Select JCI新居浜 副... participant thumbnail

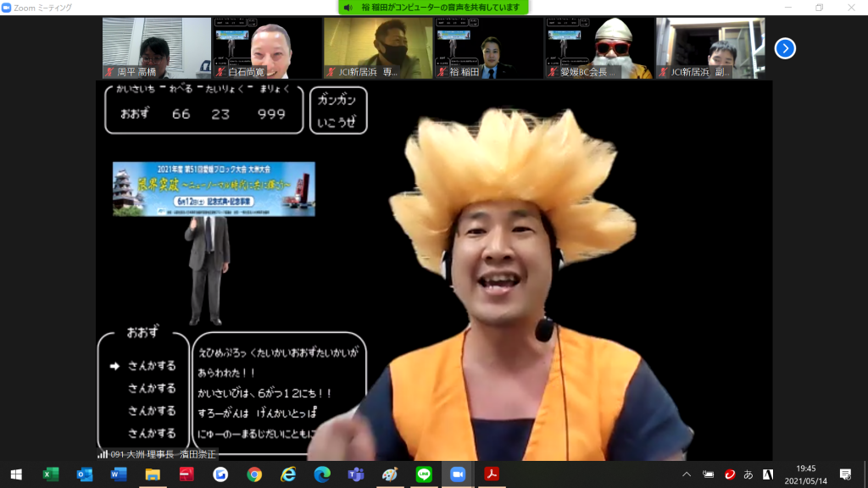(710, 47)
